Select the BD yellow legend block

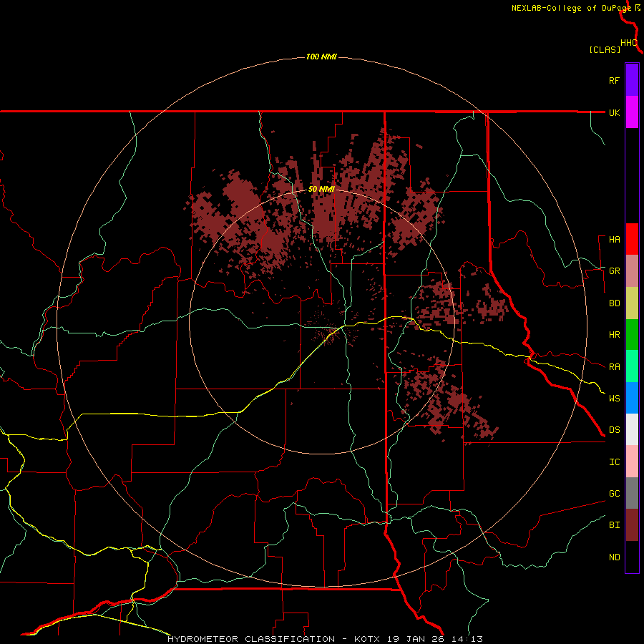pyautogui.click(x=632, y=303)
